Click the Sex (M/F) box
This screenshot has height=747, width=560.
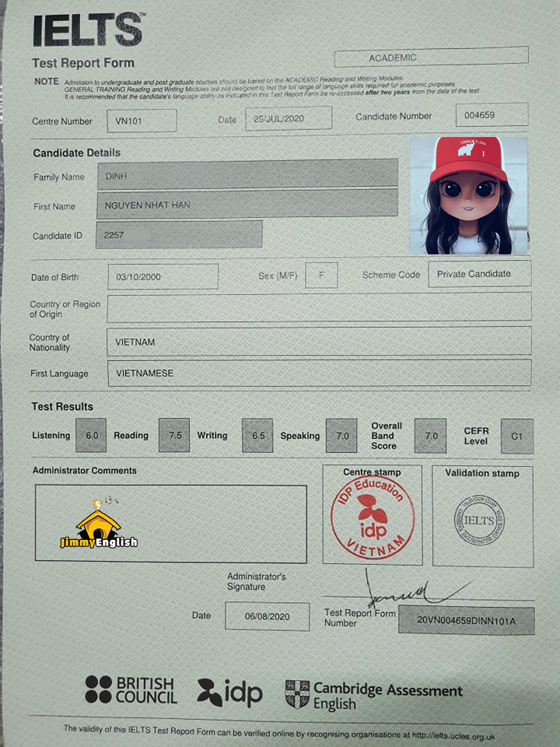tap(321, 275)
